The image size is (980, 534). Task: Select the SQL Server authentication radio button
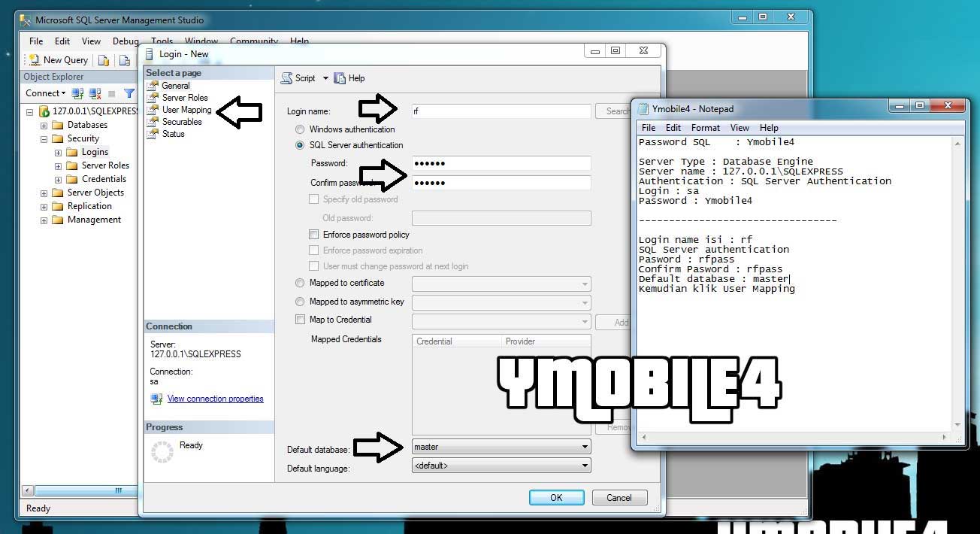click(x=301, y=145)
